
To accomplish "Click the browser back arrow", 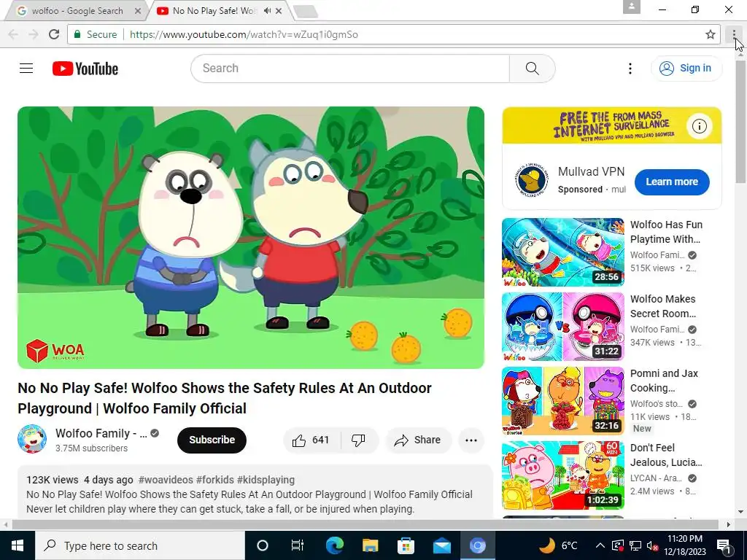I will click(x=13, y=34).
